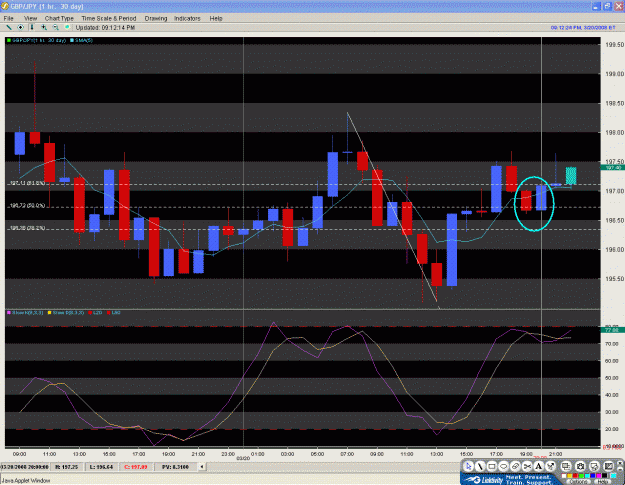Open the View menu
The width and height of the screenshot is (625, 485).
(x=30, y=18)
